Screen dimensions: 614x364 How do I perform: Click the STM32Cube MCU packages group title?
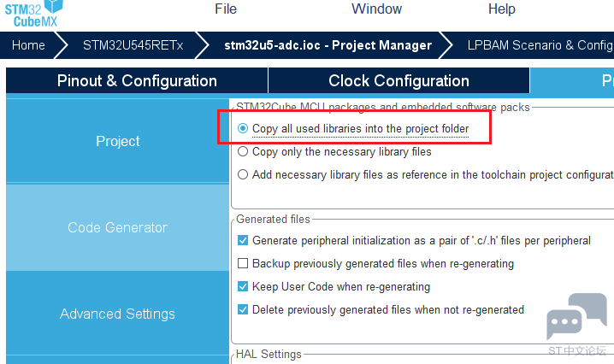382,107
